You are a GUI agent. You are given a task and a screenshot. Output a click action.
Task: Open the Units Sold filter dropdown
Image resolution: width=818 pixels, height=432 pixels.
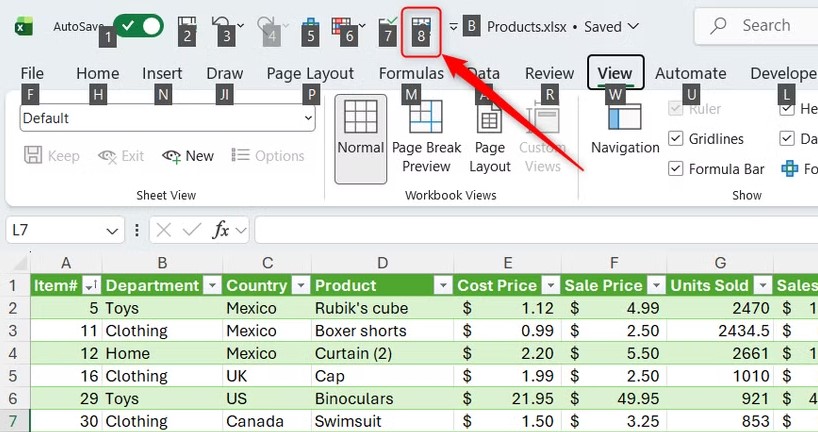763,285
